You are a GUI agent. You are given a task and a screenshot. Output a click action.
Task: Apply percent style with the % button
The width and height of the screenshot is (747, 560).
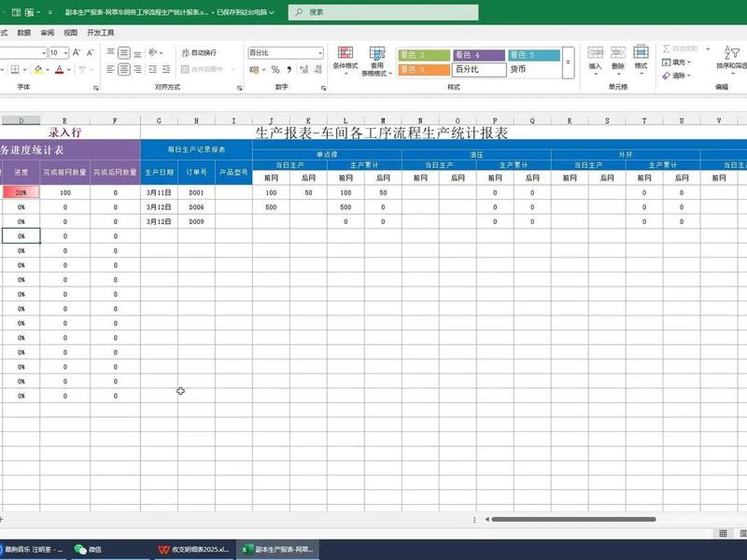coord(275,69)
